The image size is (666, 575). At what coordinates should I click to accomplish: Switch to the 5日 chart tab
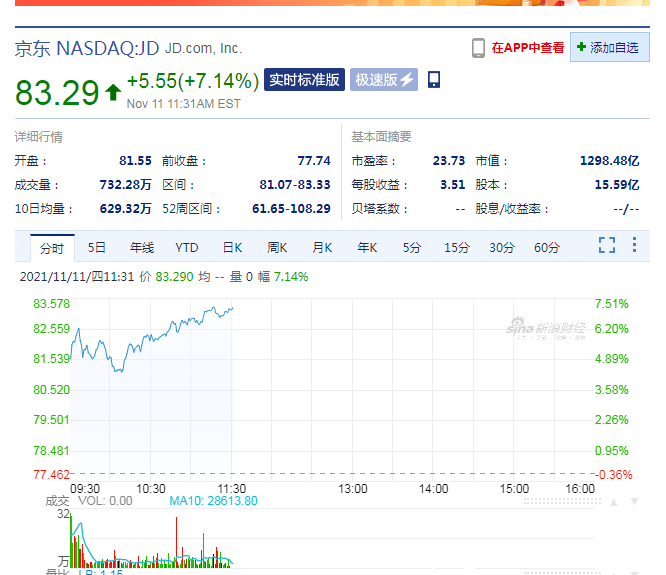(96, 248)
